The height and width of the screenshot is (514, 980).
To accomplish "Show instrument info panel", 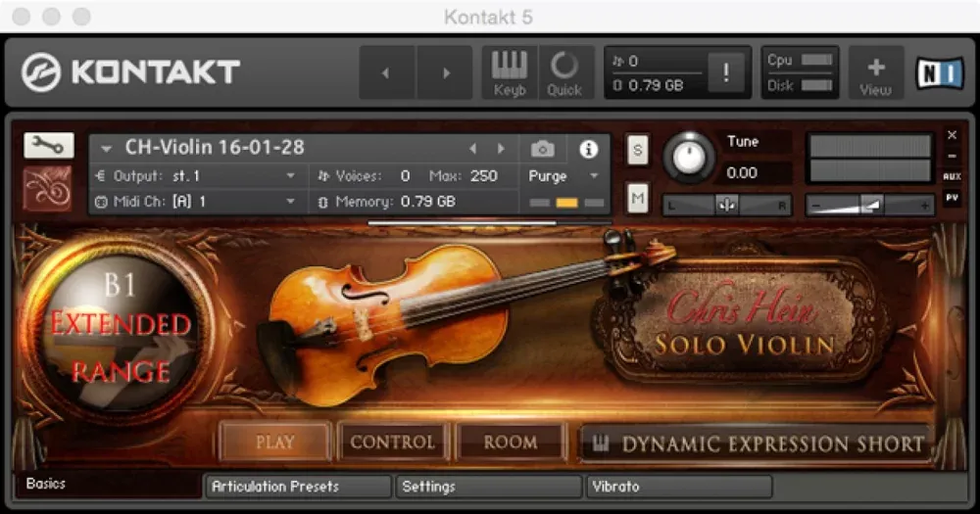I will point(588,149).
